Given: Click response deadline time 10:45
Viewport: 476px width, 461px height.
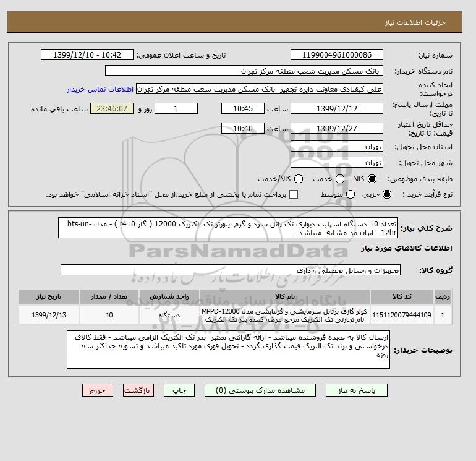Looking at the screenshot, I should click(x=243, y=108).
